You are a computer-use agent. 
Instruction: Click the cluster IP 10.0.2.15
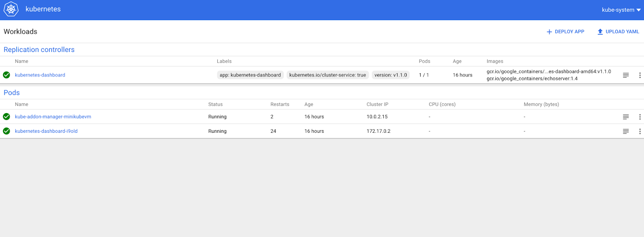click(377, 117)
